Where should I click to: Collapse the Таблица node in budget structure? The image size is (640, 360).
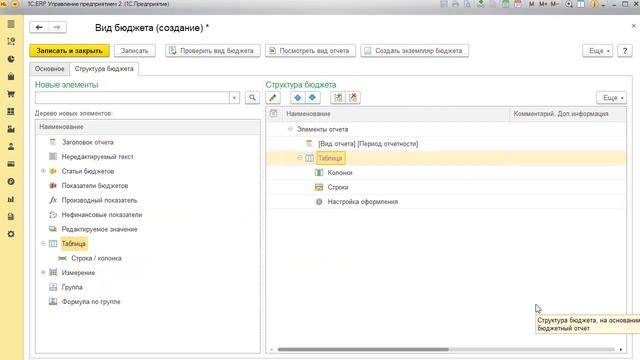300,158
